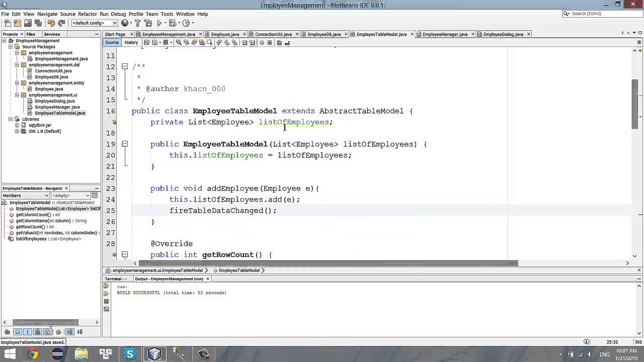This screenshot has width=644, height=362.
Task: Toggle Show Non-Public Members lock filter
Action: pos(38,332)
